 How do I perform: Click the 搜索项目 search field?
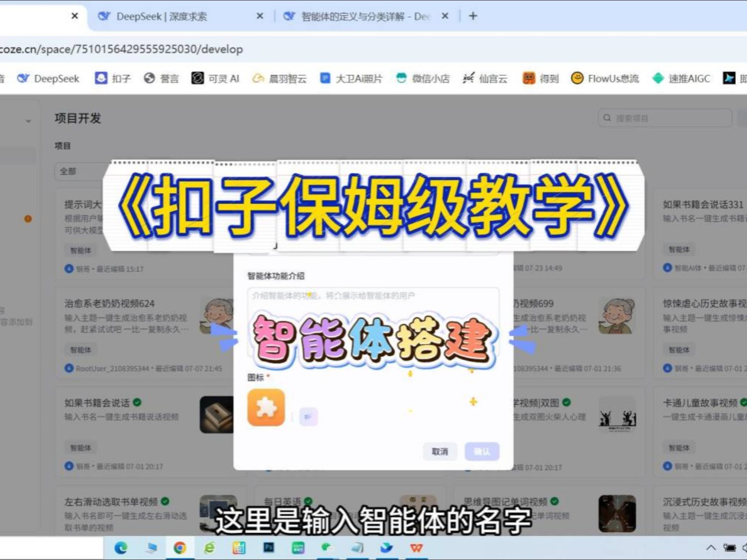[x=665, y=118]
